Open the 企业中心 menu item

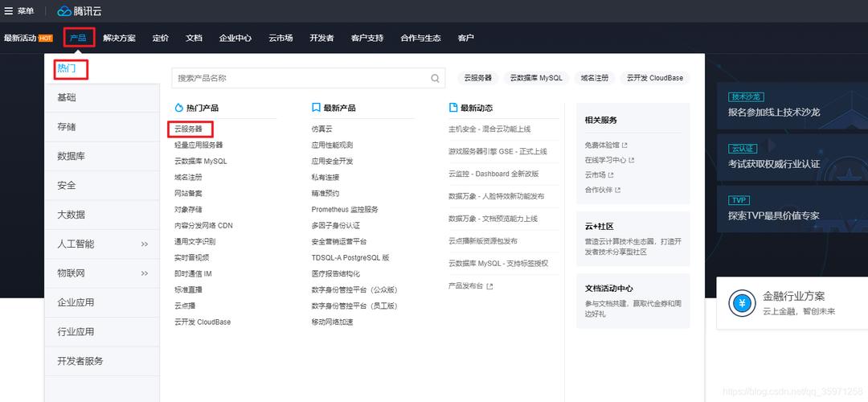pos(235,39)
